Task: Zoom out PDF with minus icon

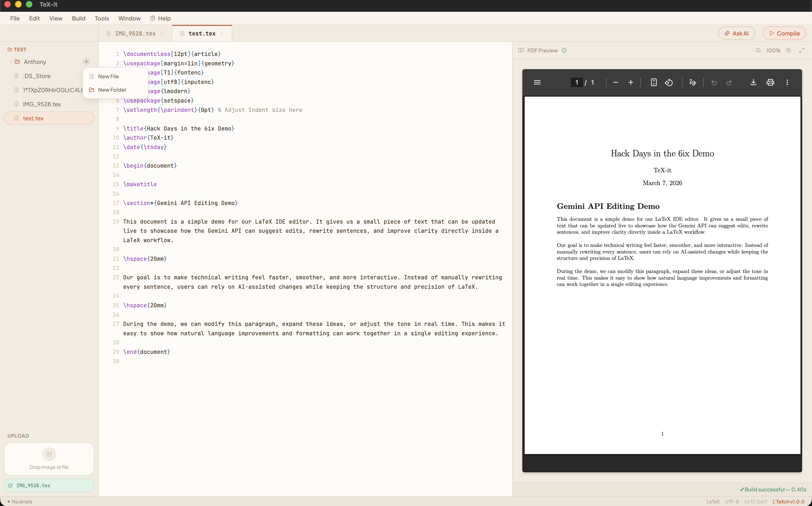Action: (615, 82)
